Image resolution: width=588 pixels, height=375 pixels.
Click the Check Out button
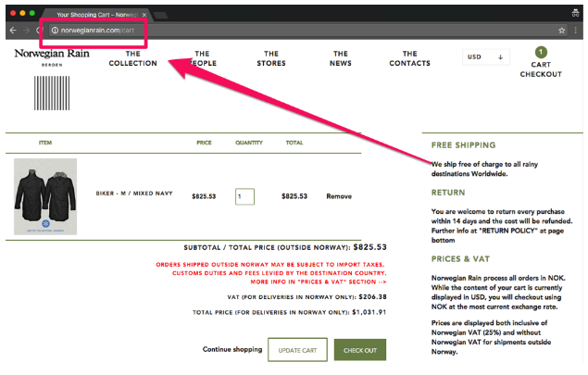tap(360, 350)
